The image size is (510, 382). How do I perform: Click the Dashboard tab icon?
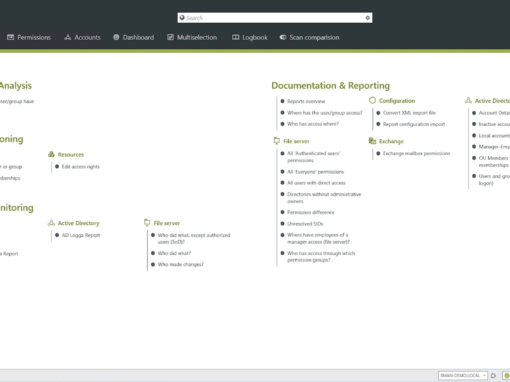pos(116,37)
